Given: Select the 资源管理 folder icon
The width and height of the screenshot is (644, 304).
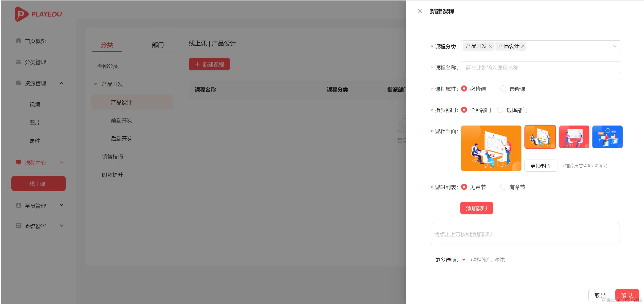Looking at the screenshot, I should point(18,83).
